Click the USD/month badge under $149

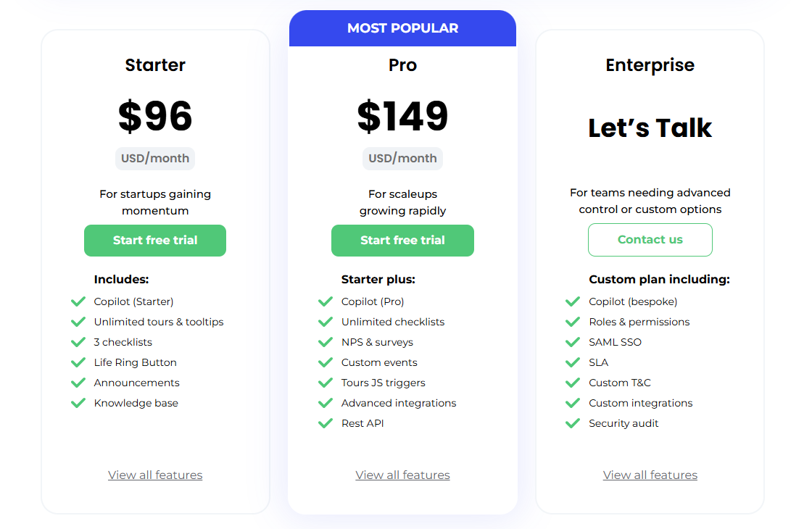coord(402,159)
